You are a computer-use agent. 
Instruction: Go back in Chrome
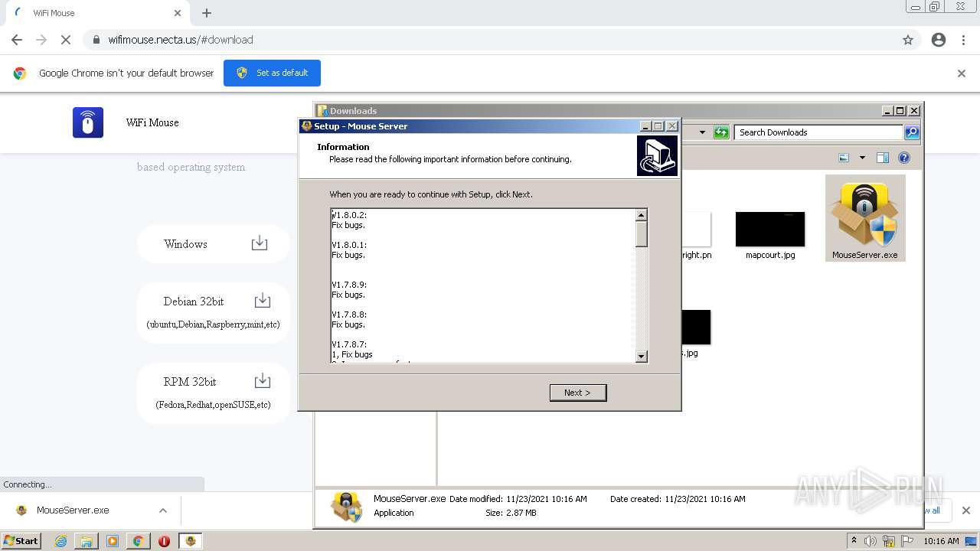[17, 40]
